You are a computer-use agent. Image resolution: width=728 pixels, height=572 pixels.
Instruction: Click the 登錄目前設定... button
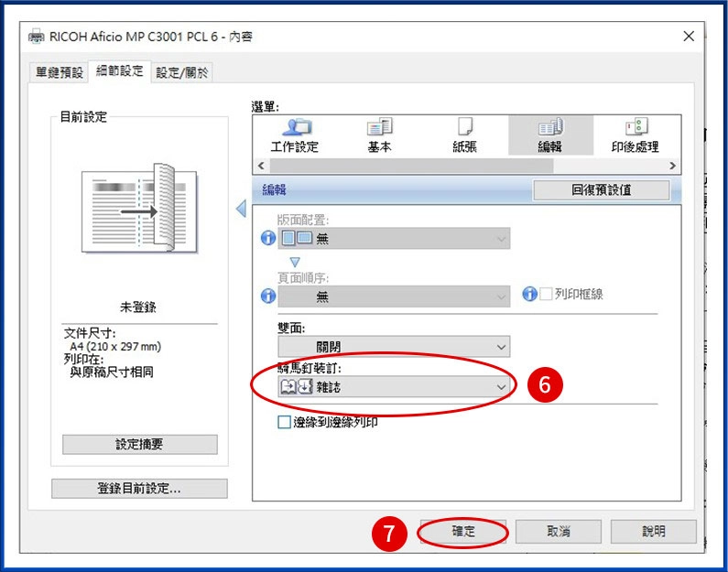139,488
